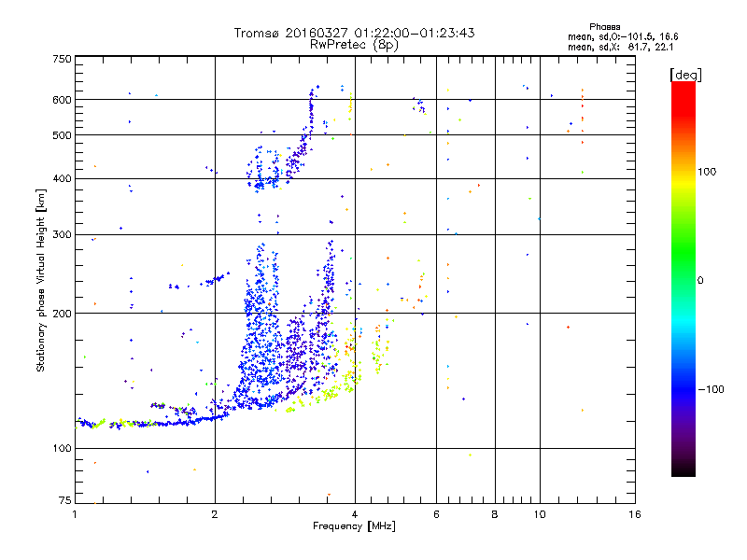Click the '10' x-axis tick label

[540, 514]
